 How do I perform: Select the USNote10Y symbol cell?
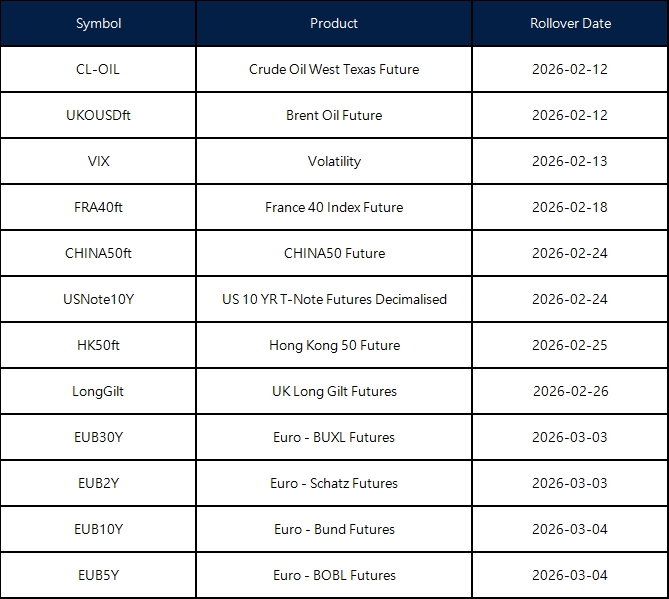[98, 299]
